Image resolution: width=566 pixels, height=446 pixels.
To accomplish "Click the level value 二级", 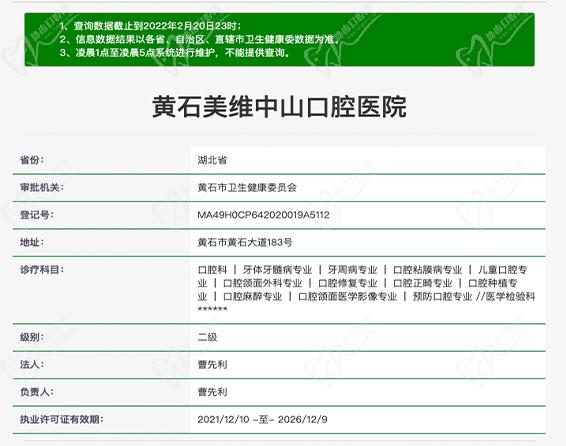I will 207,337.
